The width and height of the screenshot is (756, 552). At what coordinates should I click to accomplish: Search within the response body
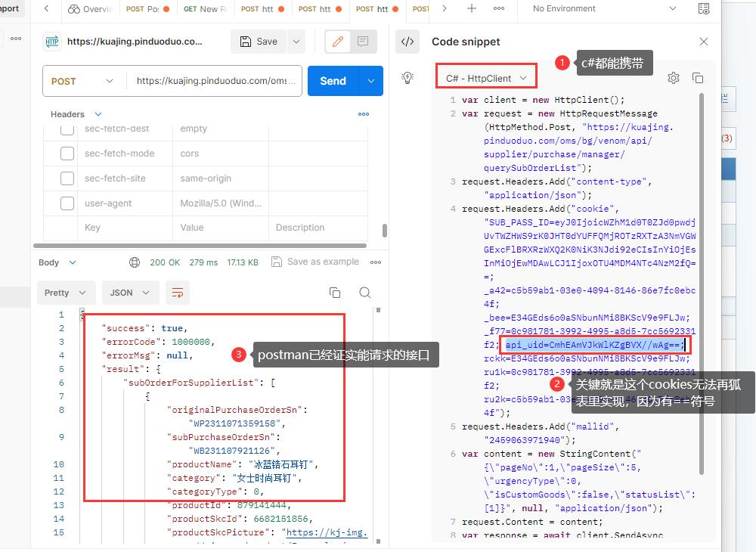365,293
